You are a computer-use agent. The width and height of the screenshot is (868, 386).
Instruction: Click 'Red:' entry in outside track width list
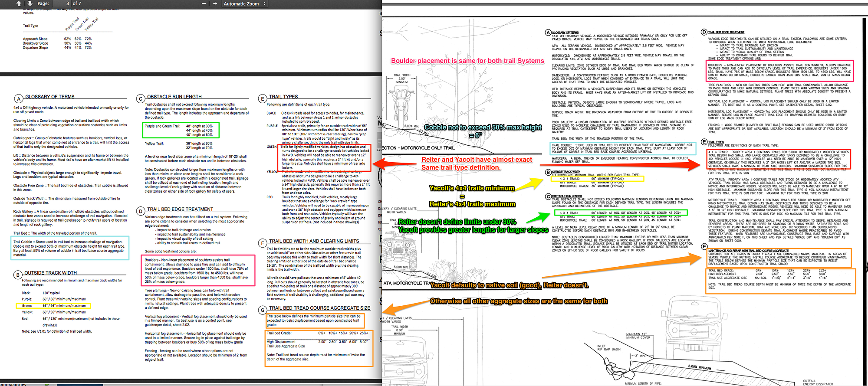(x=26, y=319)
